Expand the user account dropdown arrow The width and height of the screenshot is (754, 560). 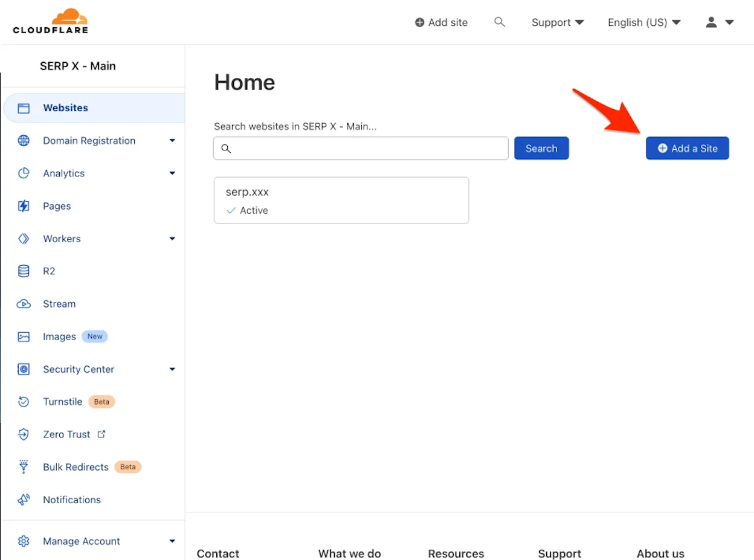pos(729,22)
